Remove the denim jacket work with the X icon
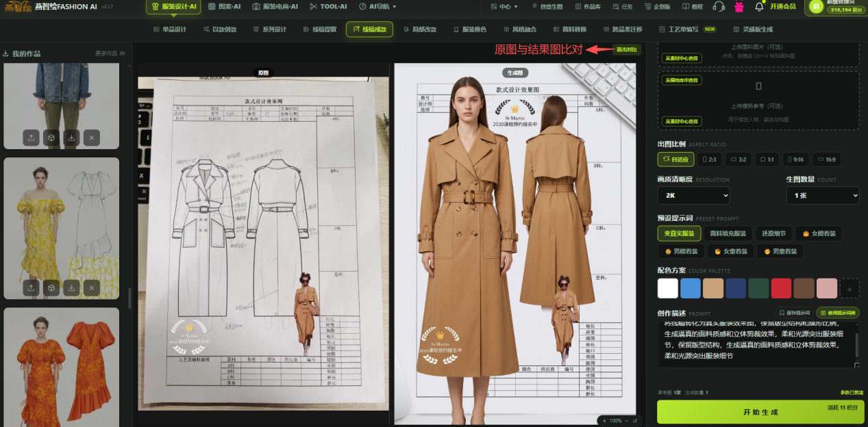 [92, 138]
